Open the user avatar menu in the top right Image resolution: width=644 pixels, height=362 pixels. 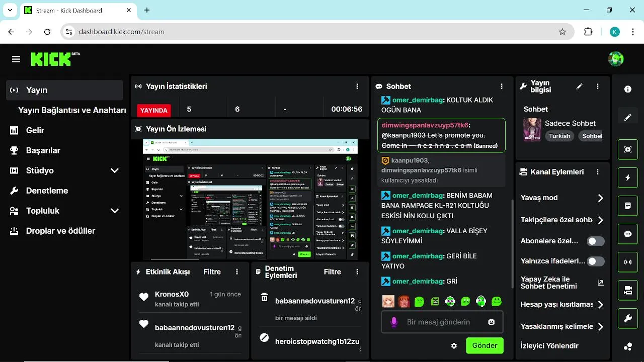click(x=615, y=59)
